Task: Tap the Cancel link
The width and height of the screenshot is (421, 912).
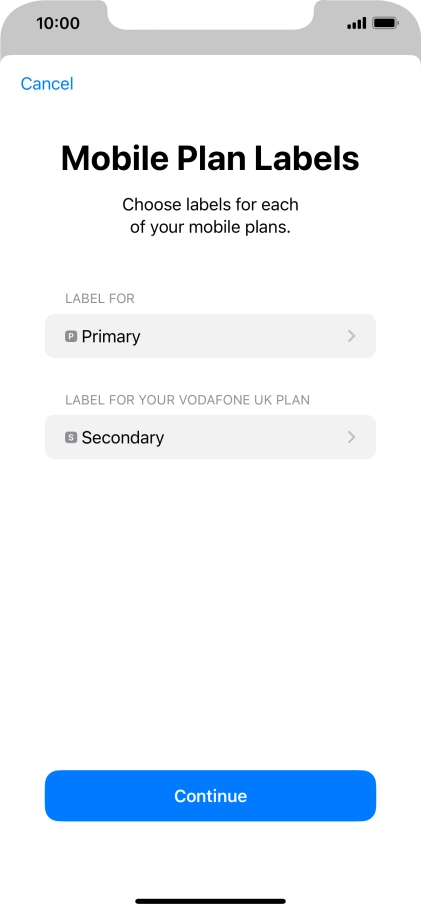Action: (x=47, y=84)
